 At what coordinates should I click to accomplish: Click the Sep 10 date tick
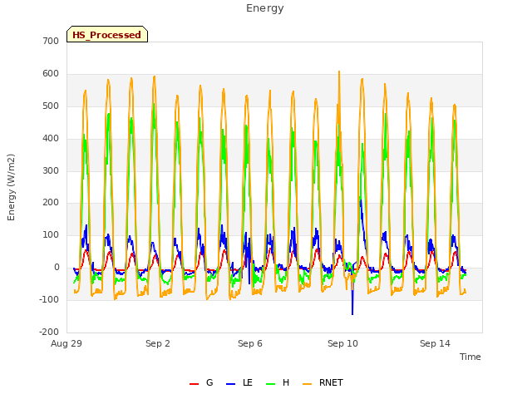tap(342, 343)
